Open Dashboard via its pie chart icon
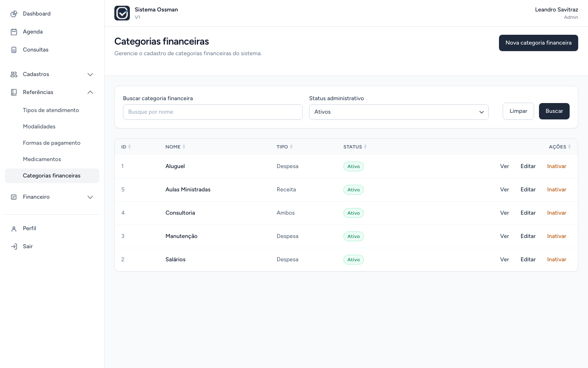This screenshot has width=588, height=368. tap(14, 14)
